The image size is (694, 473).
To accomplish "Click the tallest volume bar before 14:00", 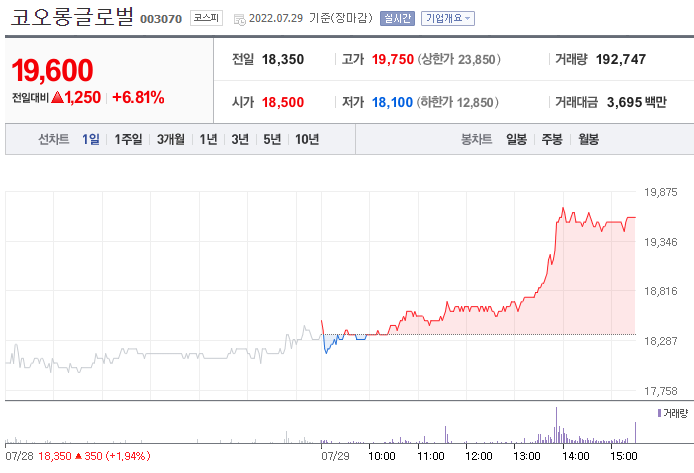I will (x=556, y=425).
